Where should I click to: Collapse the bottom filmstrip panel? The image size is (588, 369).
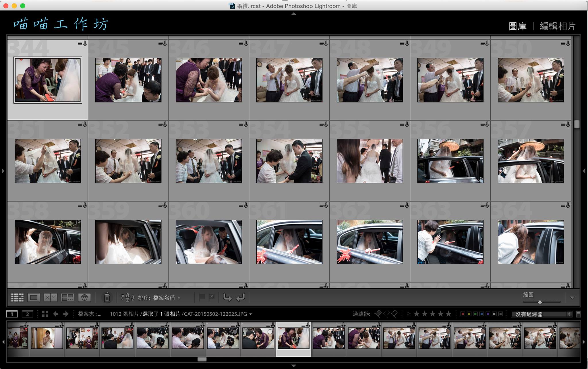294,366
